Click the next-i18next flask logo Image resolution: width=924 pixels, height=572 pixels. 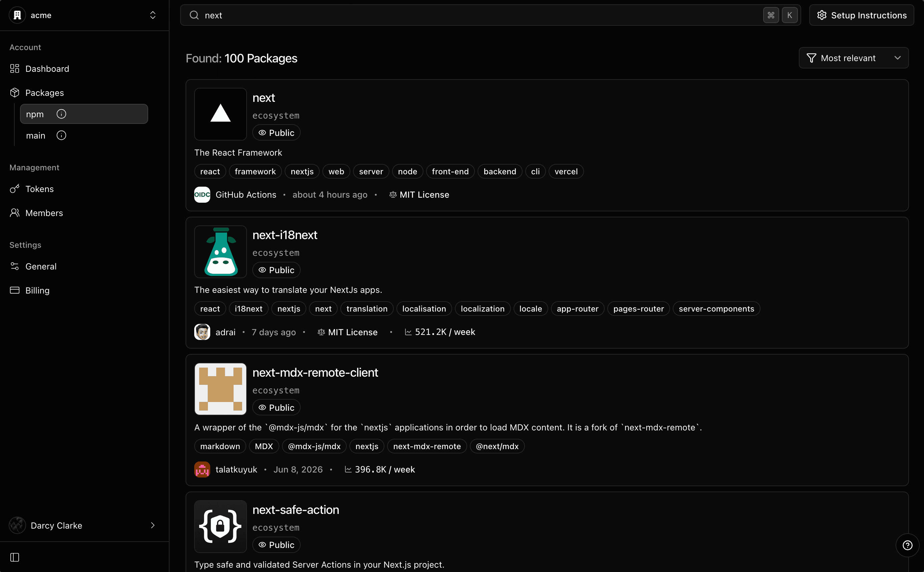click(x=221, y=251)
